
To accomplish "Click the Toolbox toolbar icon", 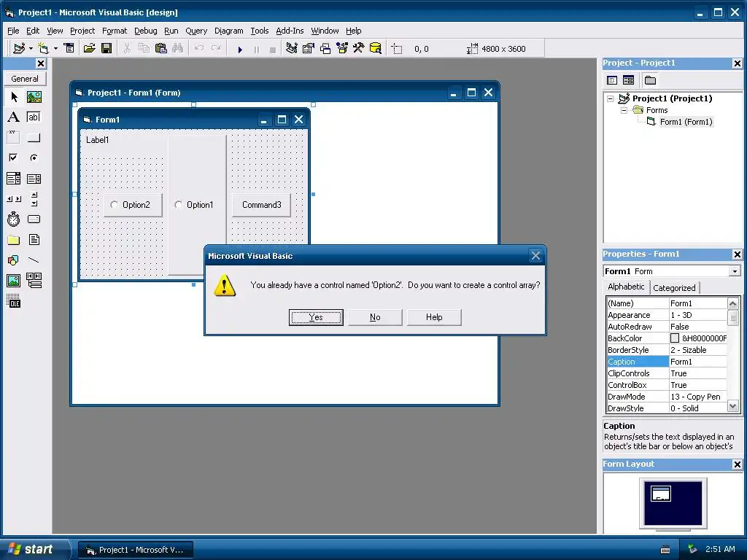I will tap(359, 49).
